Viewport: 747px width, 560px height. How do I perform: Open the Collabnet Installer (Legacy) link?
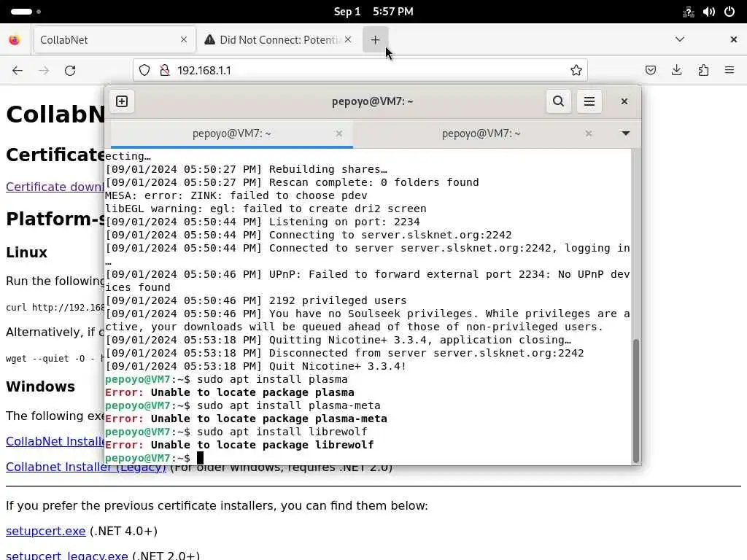tap(86, 467)
